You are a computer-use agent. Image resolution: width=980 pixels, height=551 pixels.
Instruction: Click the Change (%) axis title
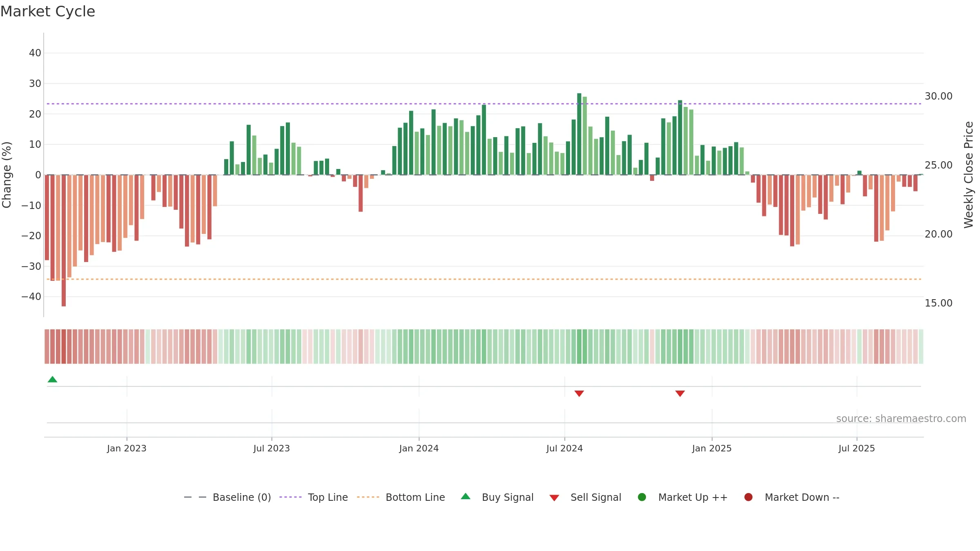click(x=7, y=175)
